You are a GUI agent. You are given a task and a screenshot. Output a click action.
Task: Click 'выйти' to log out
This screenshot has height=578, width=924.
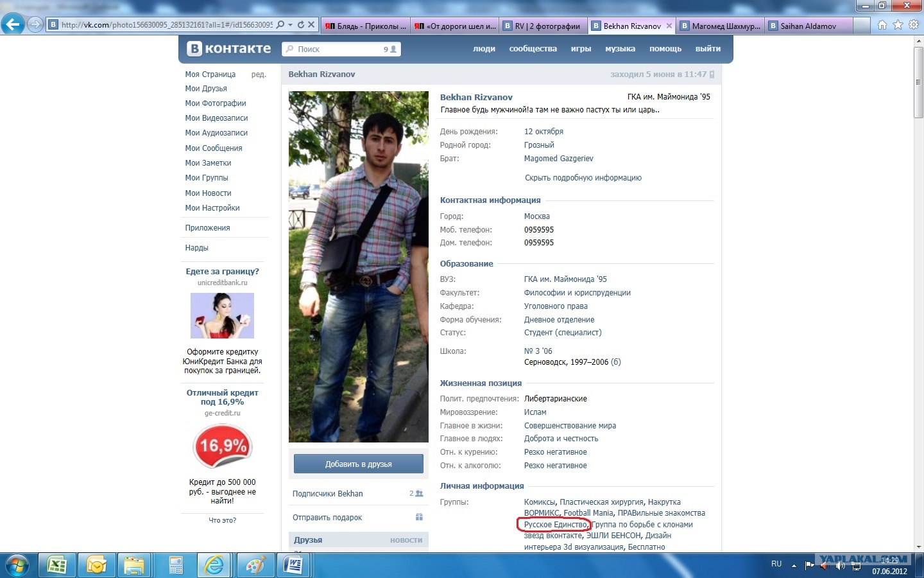click(x=708, y=49)
